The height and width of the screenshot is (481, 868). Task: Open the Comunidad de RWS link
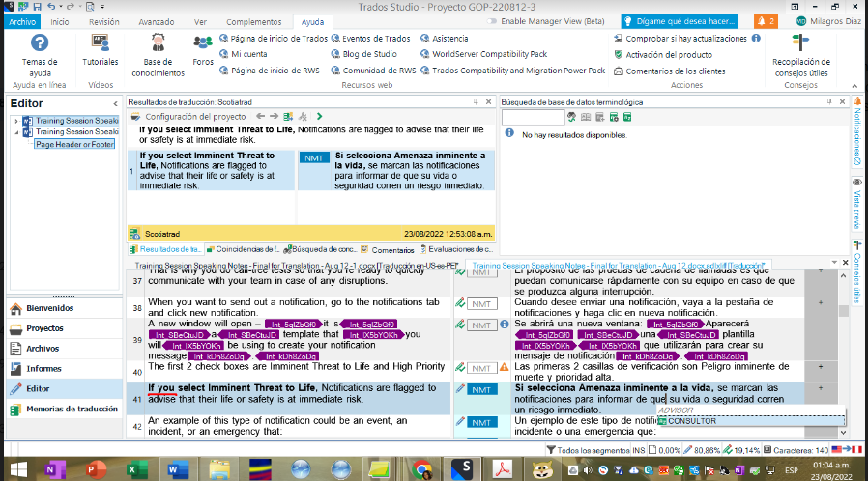pyautogui.click(x=374, y=71)
